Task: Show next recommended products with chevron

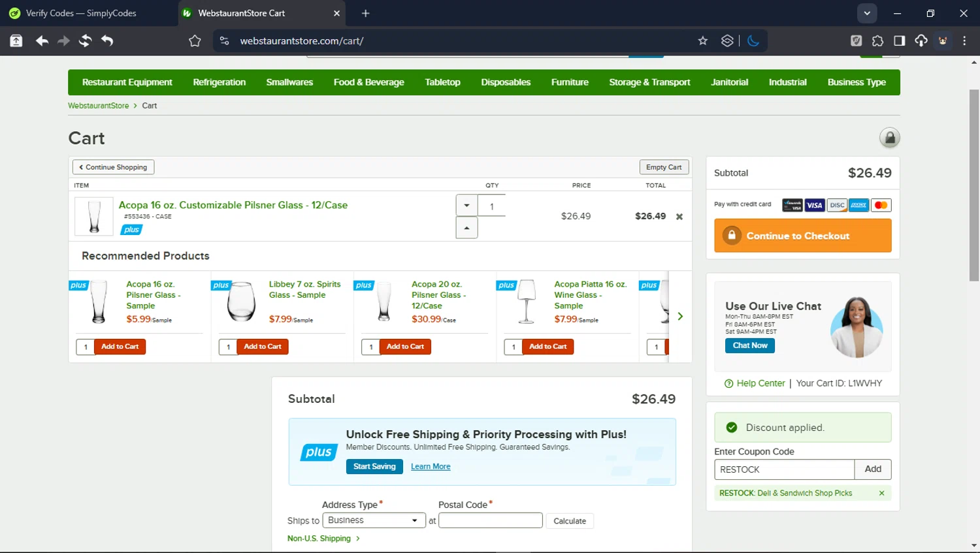Action: (680, 317)
